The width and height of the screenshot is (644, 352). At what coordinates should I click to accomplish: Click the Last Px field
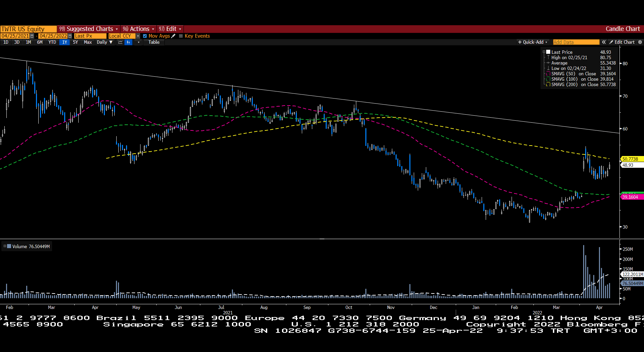pos(90,36)
